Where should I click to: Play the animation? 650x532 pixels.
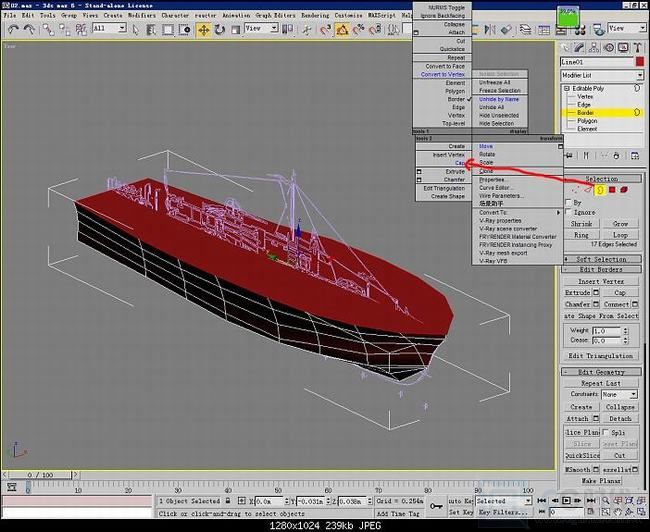click(x=566, y=501)
